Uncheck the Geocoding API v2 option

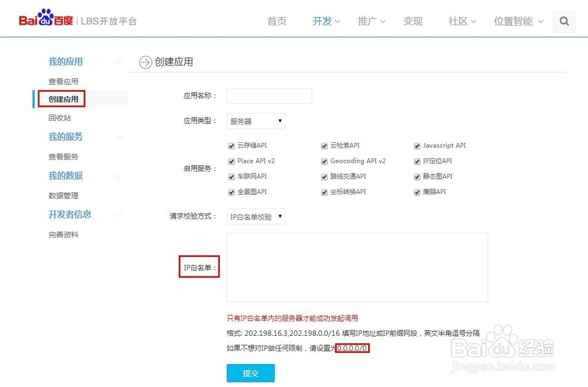tap(324, 161)
